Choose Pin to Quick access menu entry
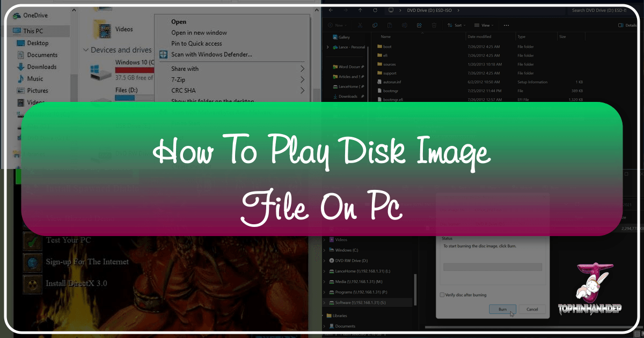The width and height of the screenshot is (644, 338). [196, 43]
